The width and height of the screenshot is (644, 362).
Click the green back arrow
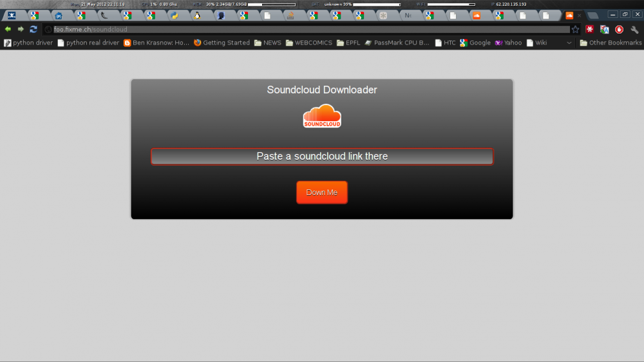8,29
